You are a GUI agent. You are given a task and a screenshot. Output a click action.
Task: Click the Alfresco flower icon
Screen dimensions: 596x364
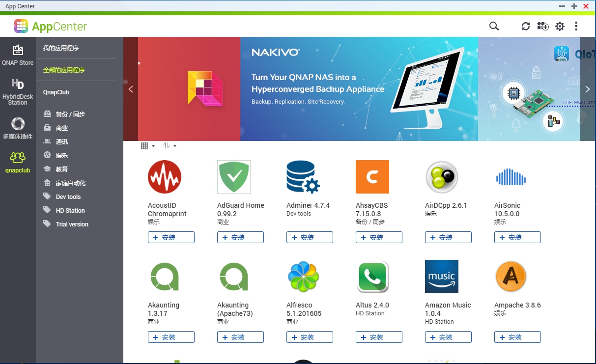(x=303, y=277)
